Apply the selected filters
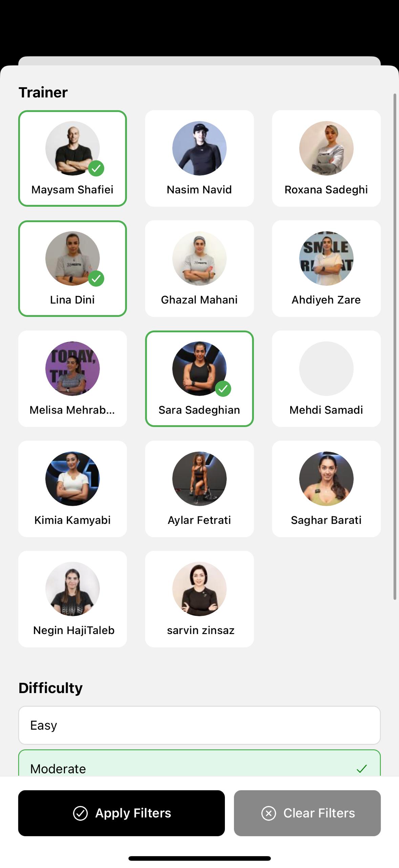This screenshot has height=868, width=399. coord(121,813)
